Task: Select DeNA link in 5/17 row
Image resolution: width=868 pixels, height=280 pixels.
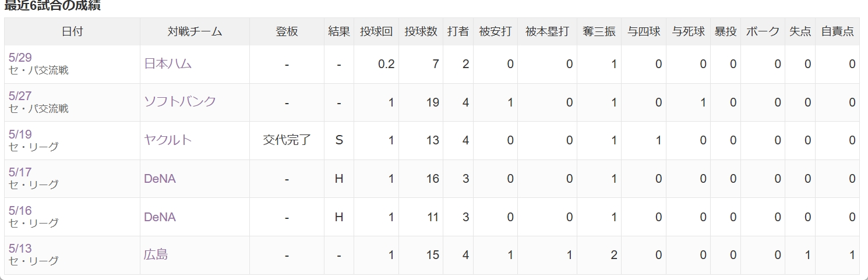Action: tap(160, 179)
